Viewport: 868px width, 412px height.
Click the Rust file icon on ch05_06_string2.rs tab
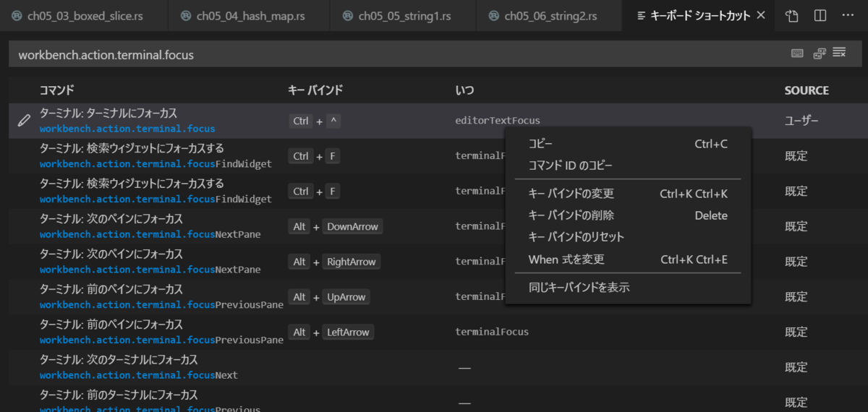pyautogui.click(x=493, y=16)
